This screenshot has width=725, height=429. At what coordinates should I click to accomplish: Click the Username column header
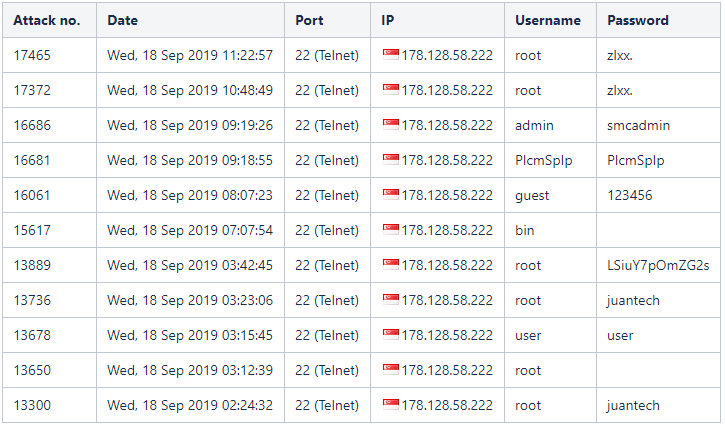(548, 20)
